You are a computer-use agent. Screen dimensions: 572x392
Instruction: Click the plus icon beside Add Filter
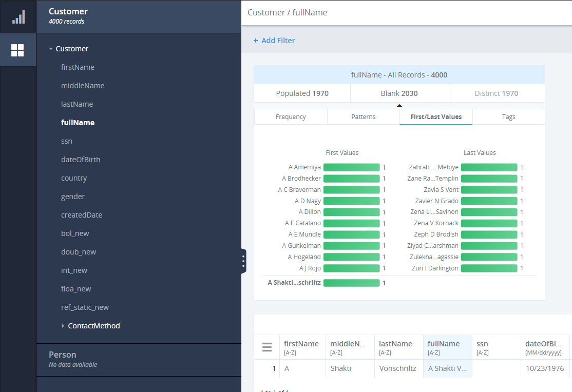click(x=256, y=41)
